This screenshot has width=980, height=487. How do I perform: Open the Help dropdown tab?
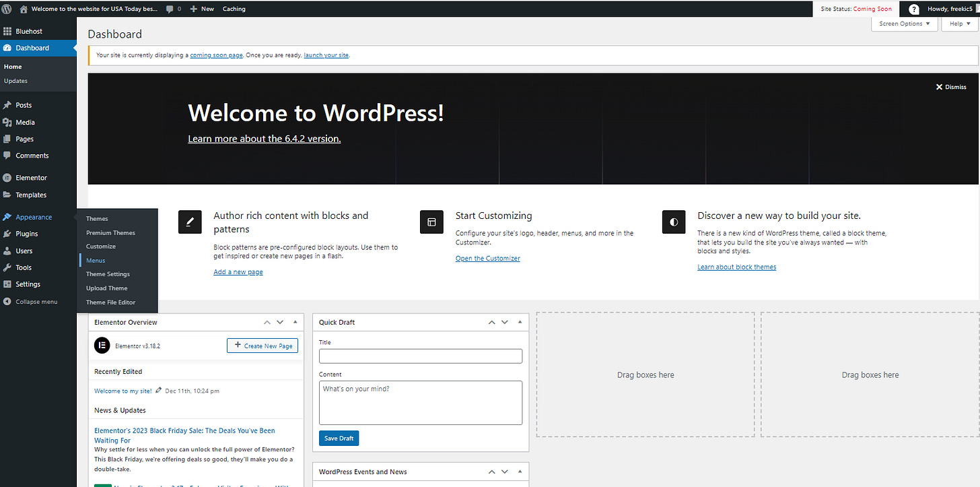960,24
